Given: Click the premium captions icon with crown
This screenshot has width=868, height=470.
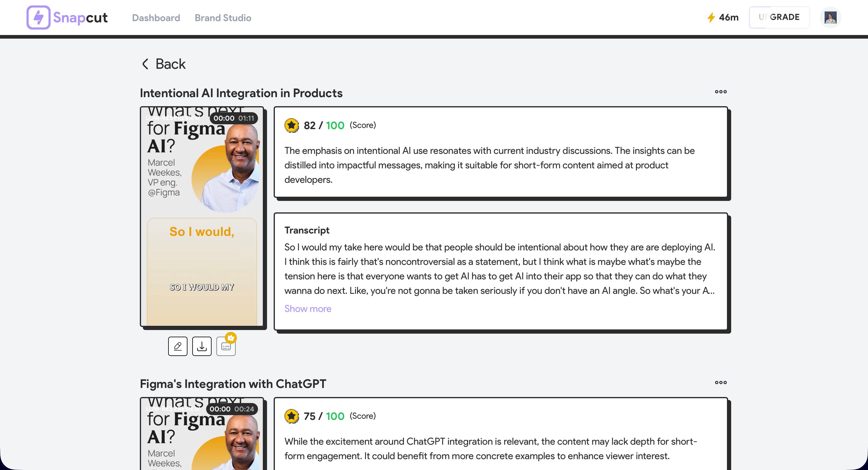Looking at the screenshot, I should click(226, 346).
